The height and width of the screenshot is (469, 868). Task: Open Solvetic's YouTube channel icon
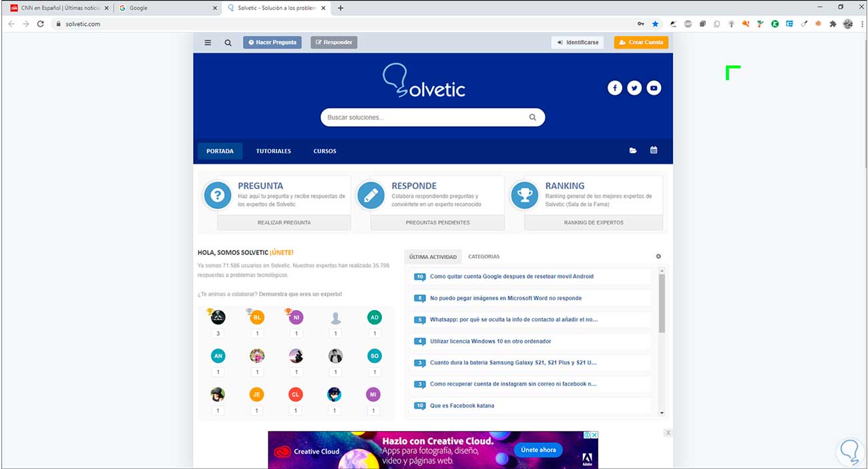(653, 88)
